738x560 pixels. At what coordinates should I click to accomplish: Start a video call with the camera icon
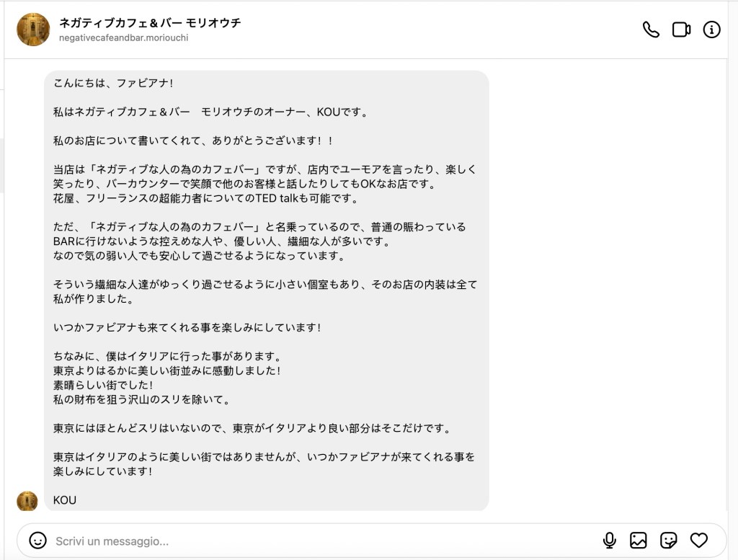(681, 30)
